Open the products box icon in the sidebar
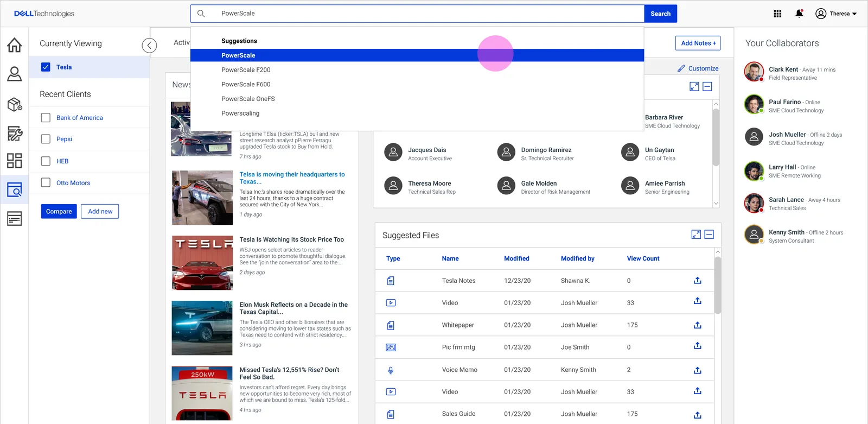Image resolution: width=868 pixels, height=424 pixels. 15,104
